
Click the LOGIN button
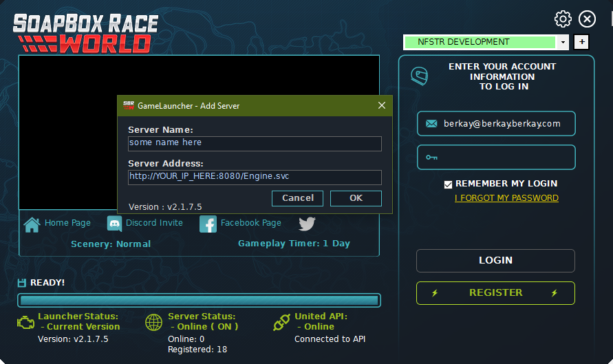[496, 260]
